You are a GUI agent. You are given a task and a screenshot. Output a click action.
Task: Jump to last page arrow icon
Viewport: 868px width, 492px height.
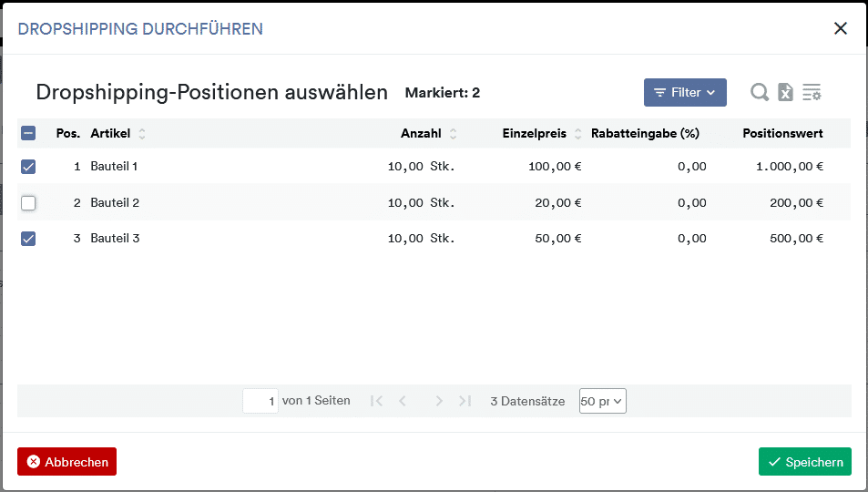465,401
